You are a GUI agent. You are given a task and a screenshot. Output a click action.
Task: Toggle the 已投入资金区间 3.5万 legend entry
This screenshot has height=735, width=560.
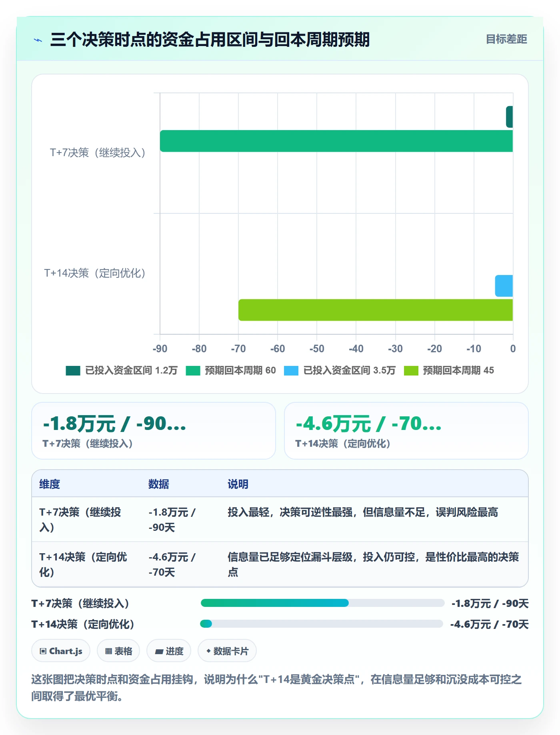(x=339, y=370)
